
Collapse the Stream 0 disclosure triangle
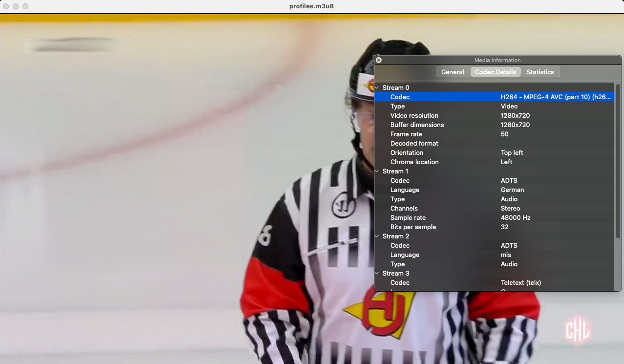tap(377, 88)
